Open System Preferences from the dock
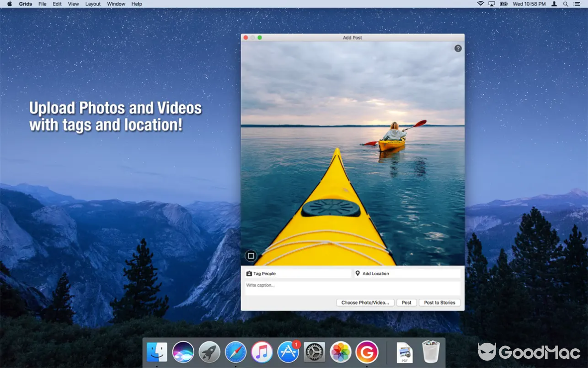588x368 pixels. tap(314, 352)
